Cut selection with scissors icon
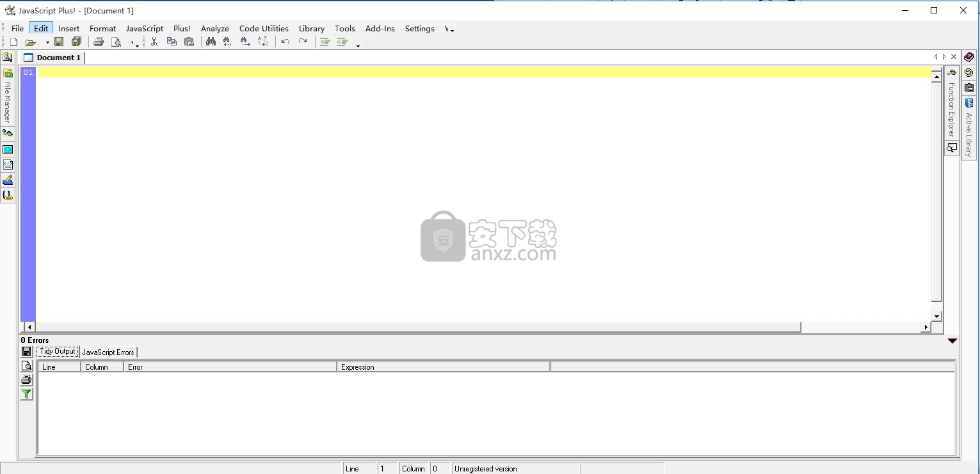 (x=154, y=42)
